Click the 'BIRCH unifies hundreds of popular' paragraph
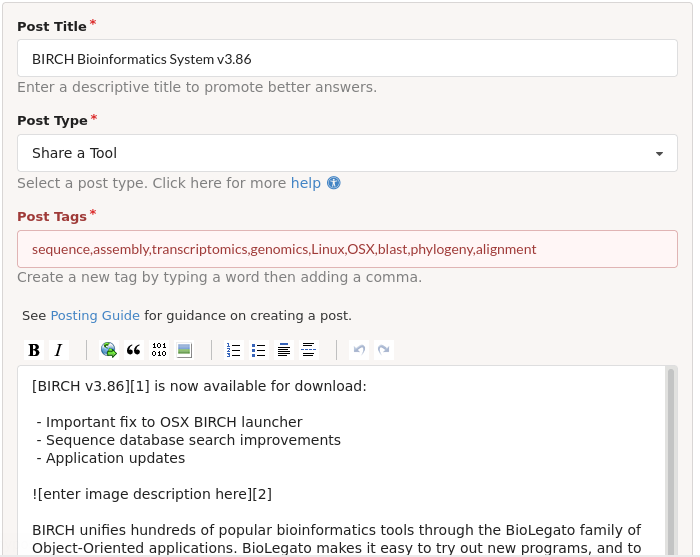Viewport: 700px width, 557px height. point(337,539)
